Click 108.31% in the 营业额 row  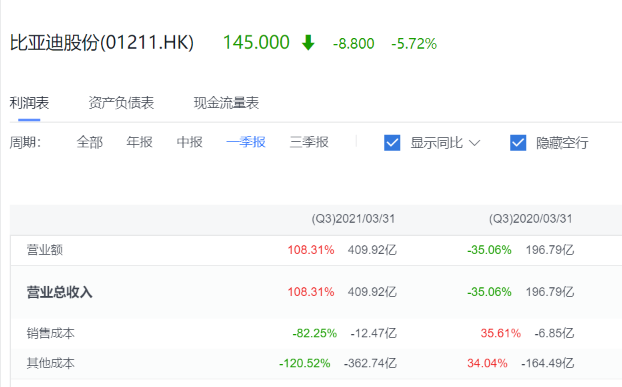click(311, 250)
